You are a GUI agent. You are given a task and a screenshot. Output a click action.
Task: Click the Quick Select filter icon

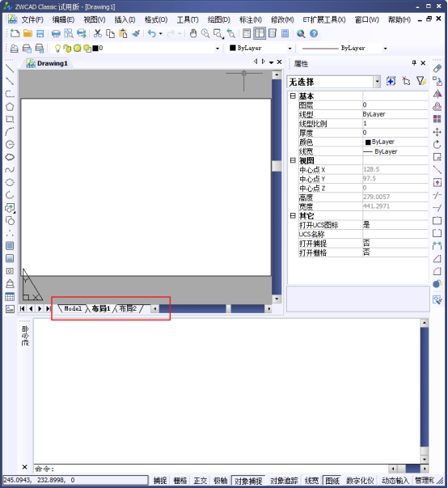click(x=421, y=81)
